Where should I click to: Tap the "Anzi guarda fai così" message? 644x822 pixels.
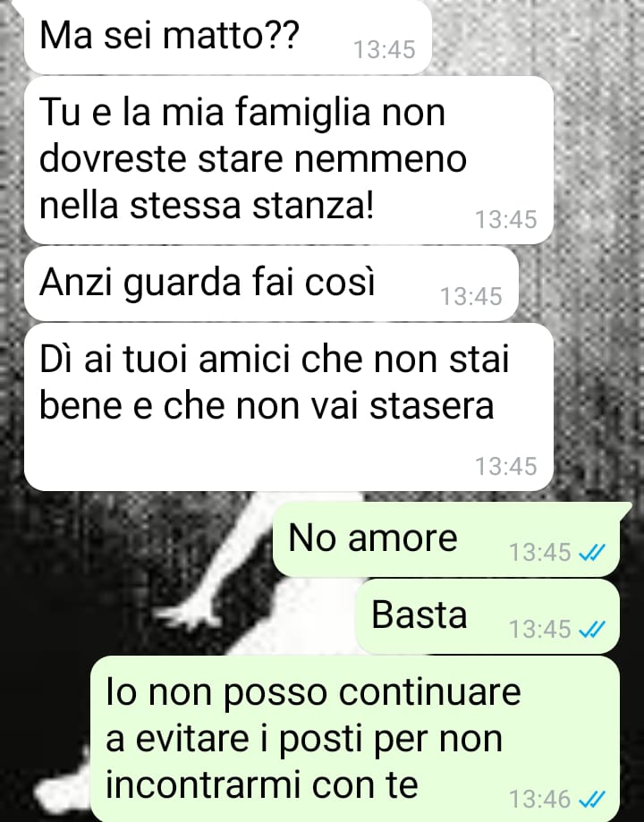point(271,284)
